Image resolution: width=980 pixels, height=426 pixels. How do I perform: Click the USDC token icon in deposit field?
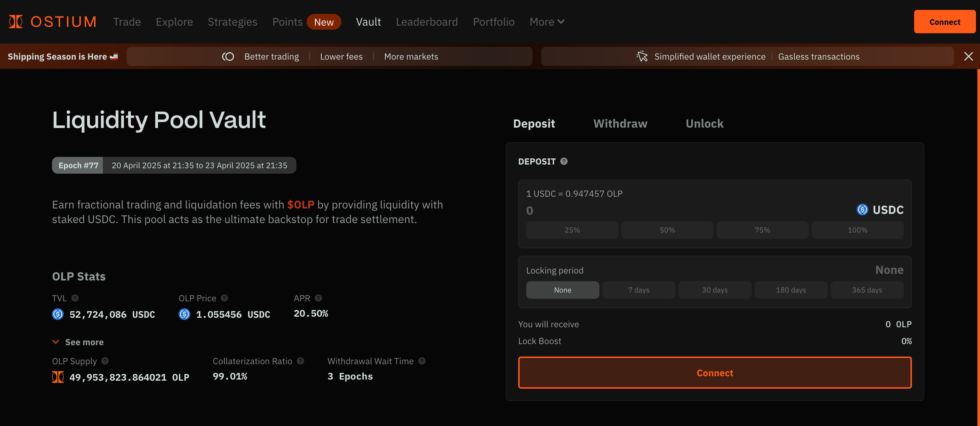tap(863, 210)
